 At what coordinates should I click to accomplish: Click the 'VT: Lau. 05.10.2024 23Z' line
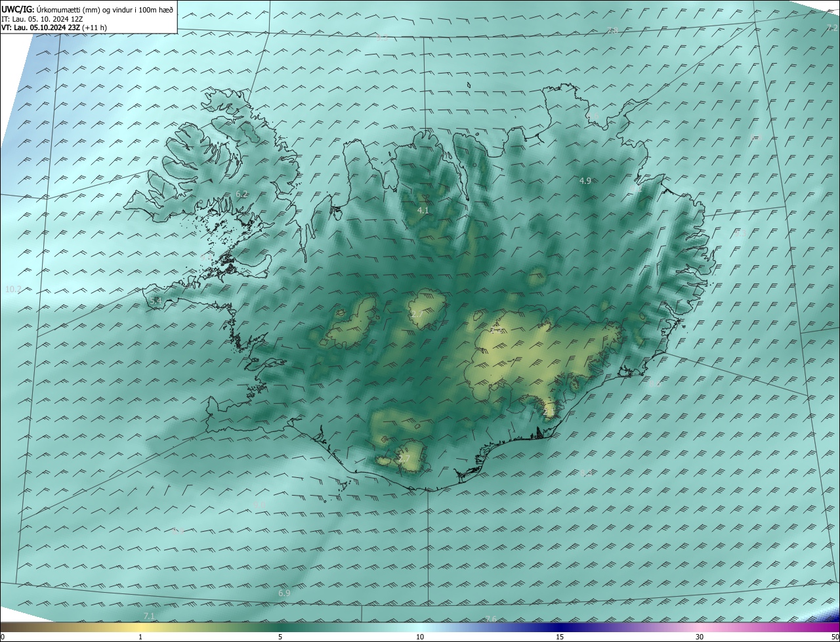[41, 28]
